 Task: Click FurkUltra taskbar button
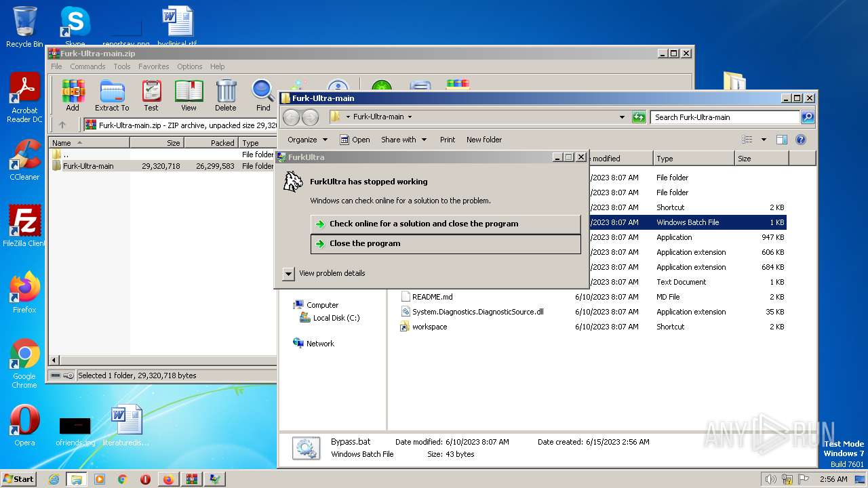point(214,479)
